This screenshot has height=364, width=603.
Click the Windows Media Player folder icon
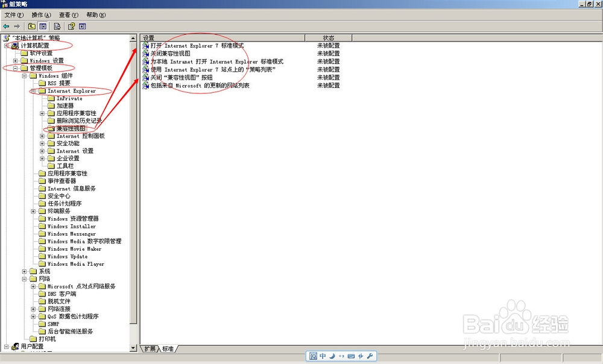[42, 264]
